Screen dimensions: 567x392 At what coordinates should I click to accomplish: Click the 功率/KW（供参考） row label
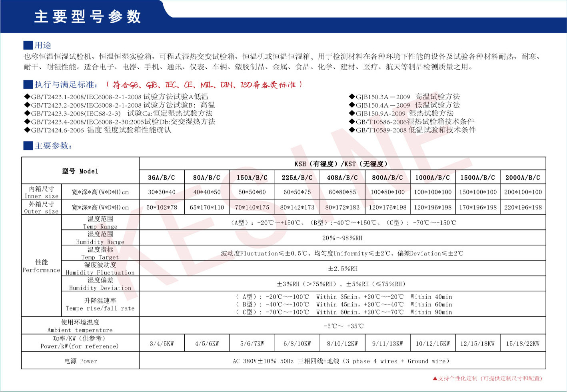tap(80, 342)
